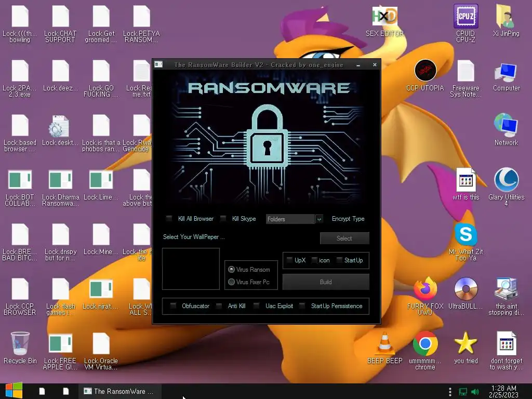Click the volume speaker tray icon
Screen dimensions: 532x399
pos(475,392)
